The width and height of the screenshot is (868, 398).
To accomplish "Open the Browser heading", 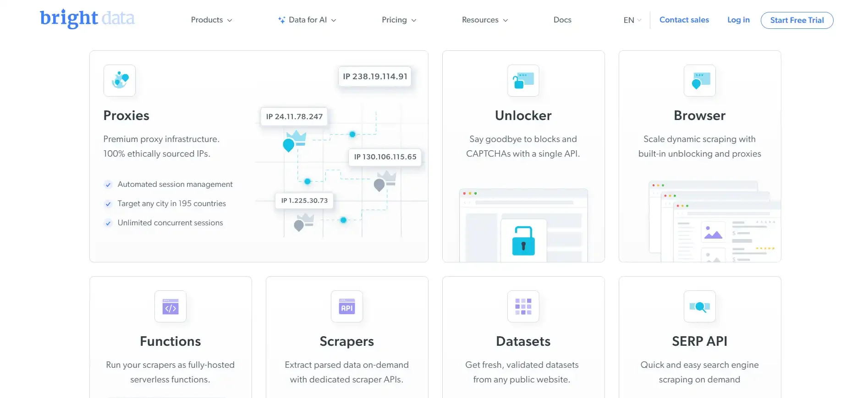I will [x=700, y=115].
